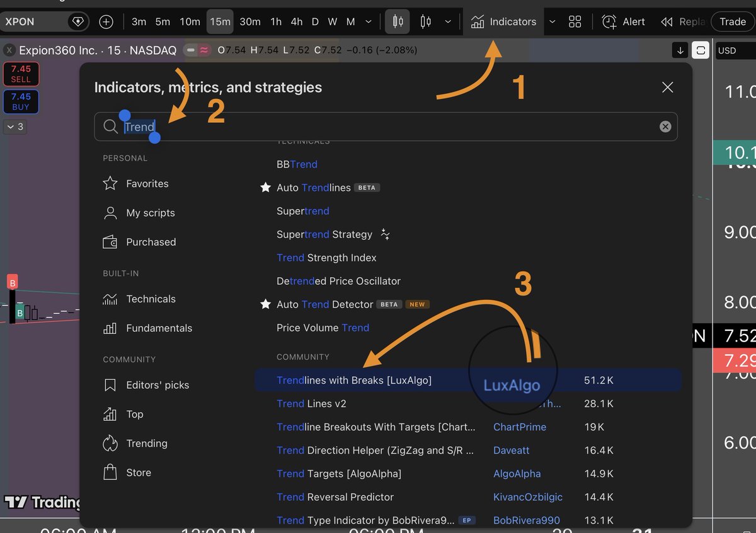Expand the timeframe list dropdown after M
The width and height of the screenshot is (756, 533).
pyautogui.click(x=369, y=21)
